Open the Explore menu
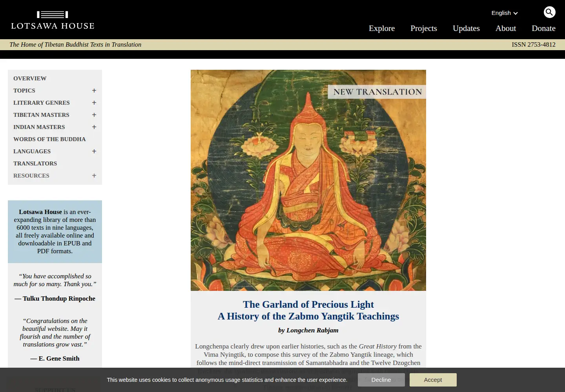 click(x=382, y=28)
